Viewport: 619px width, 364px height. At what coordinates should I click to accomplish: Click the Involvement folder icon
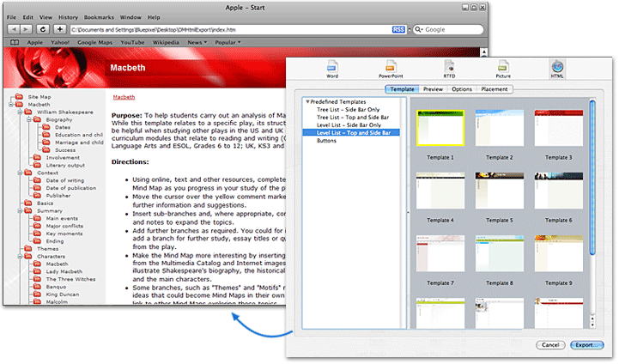click(37, 157)
